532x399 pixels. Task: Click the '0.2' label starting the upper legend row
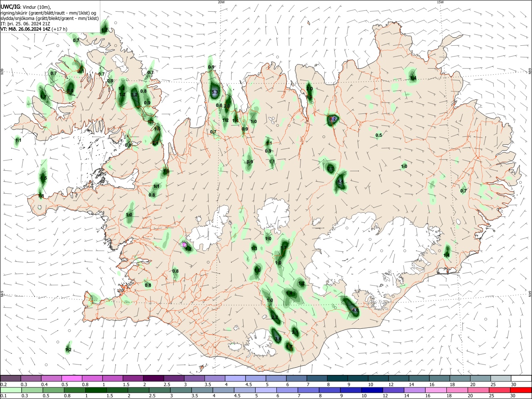point(3,384)
